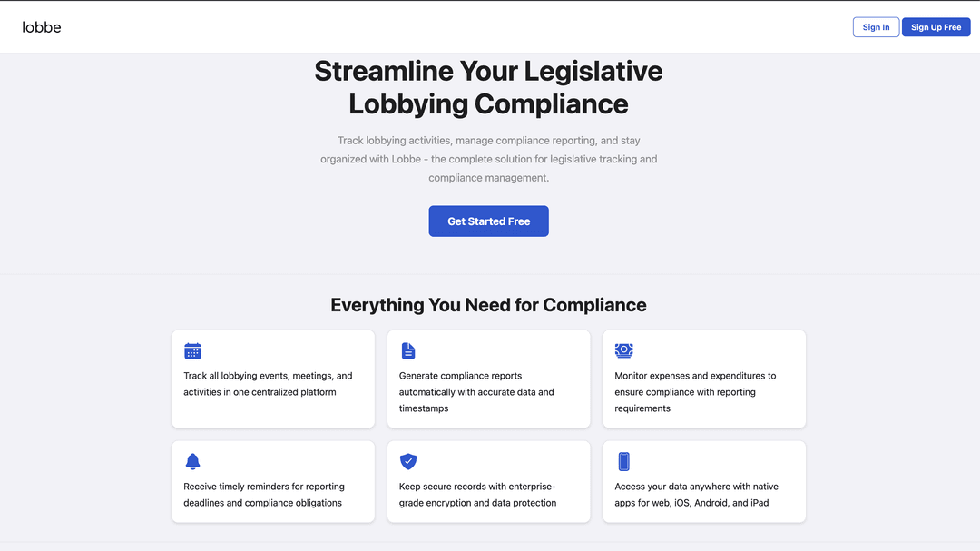Select the 'Keep secure records' card text

477,495
